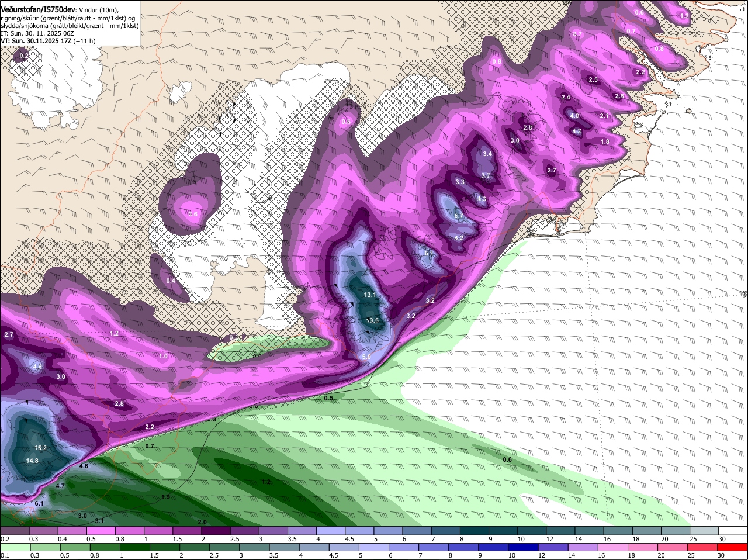Click the 4.6 precipitation value on the map
The width and height of the screenshot is (748, 560).
[84, 466]
